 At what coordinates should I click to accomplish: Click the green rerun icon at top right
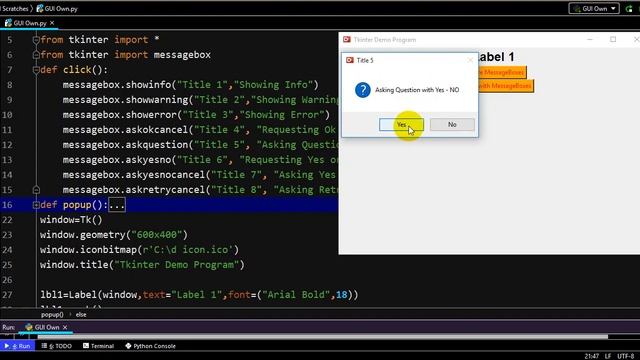[629, 9]
